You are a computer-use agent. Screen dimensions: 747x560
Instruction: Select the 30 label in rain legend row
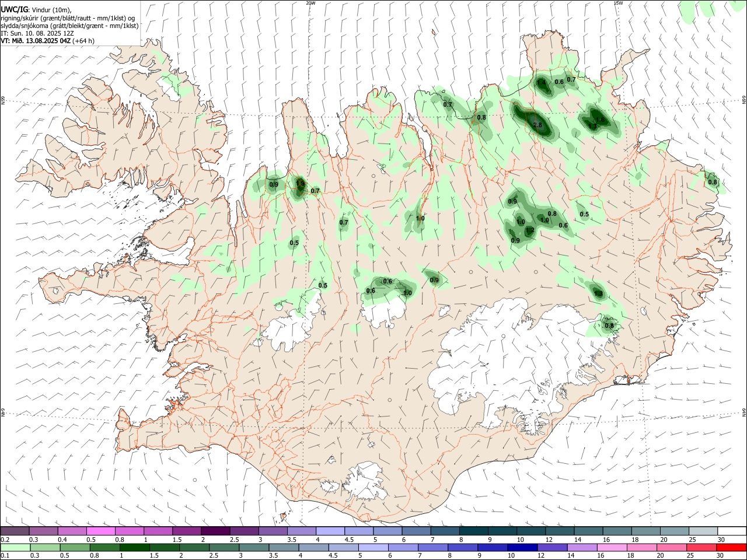[720, 556]
